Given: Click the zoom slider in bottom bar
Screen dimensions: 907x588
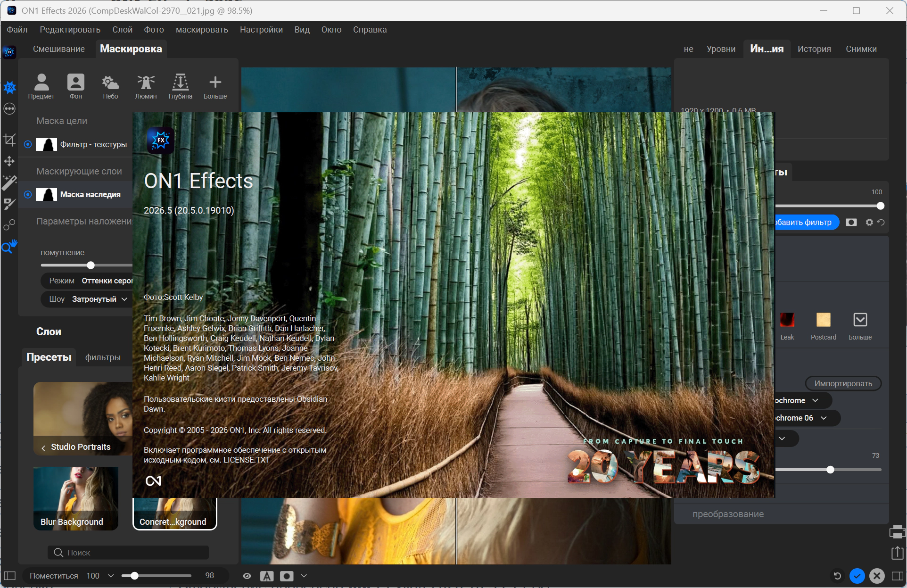Looking at the screenshot, I should [x=156, y=576].
